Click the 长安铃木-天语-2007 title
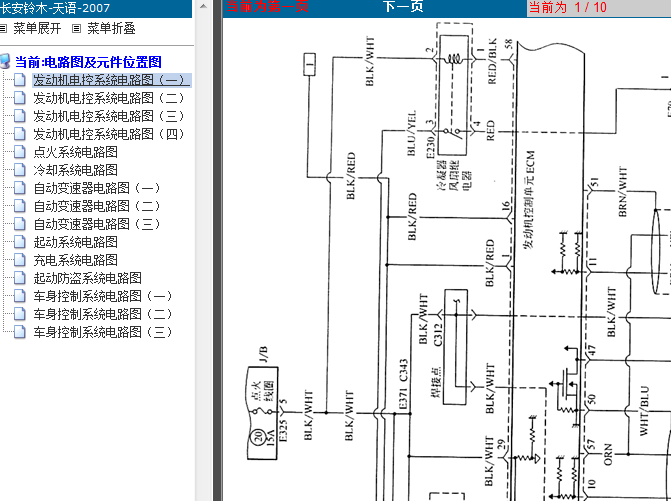The image size is (671, 501). (x=55, y=8)
